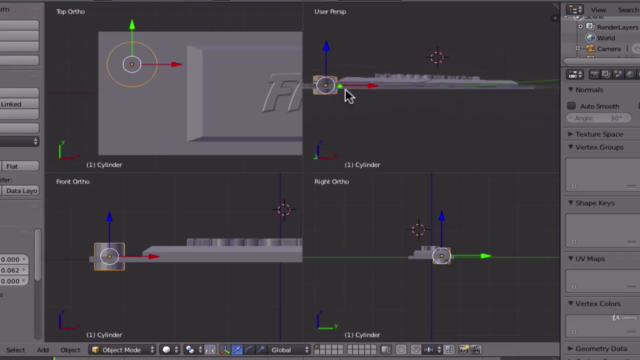
Task: Collapse the Shape Keys panel
Action: pyautogui.click(x=571, y=203)
